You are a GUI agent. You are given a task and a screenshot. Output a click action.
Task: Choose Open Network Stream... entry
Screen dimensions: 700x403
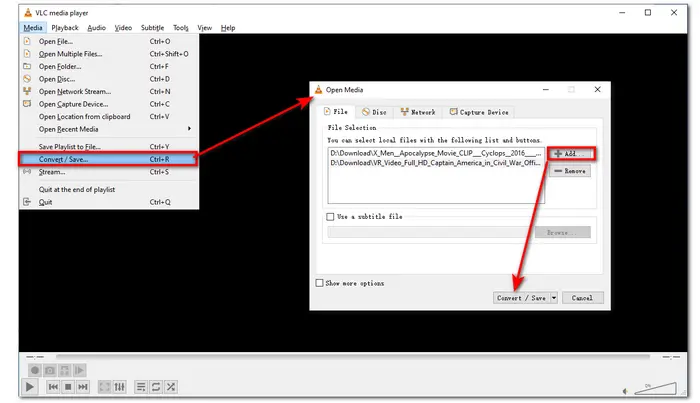(109, 91)
